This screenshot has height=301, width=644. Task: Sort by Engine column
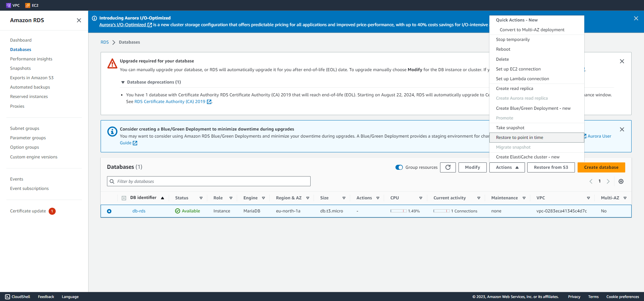[x=263, y=198]
